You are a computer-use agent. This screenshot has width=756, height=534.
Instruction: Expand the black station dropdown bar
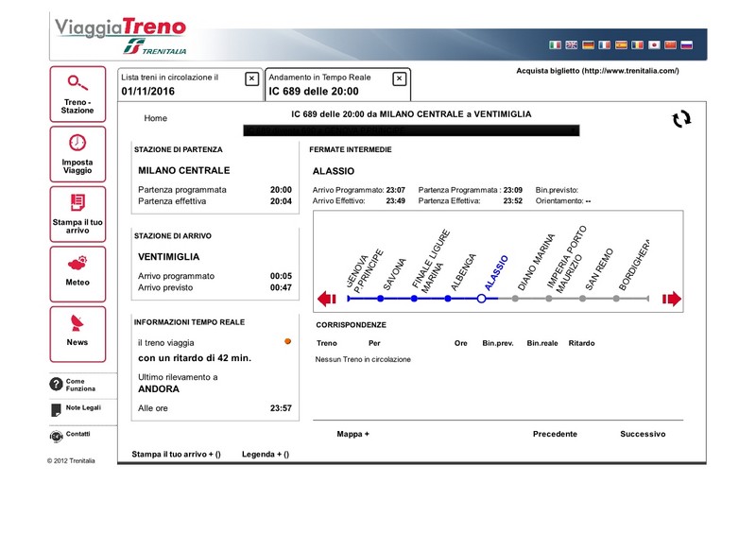click(411, 130)
